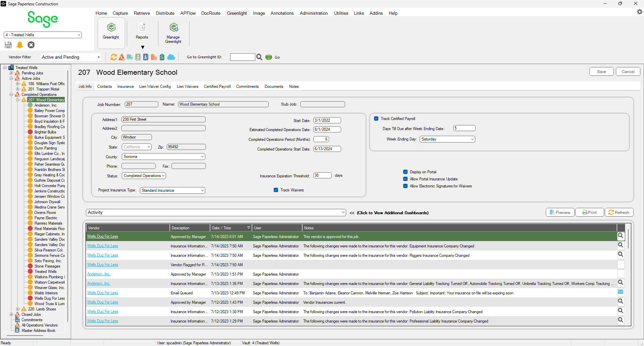Open the Reports ribbon button

(x=142, y=33)
